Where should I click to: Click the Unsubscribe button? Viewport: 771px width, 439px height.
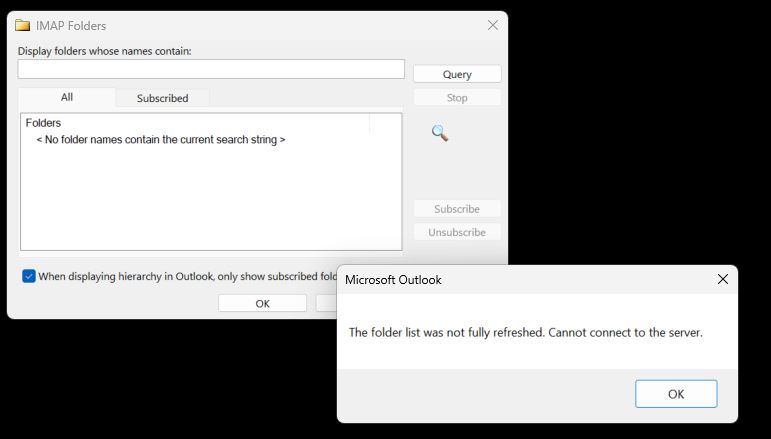point(457,232)
